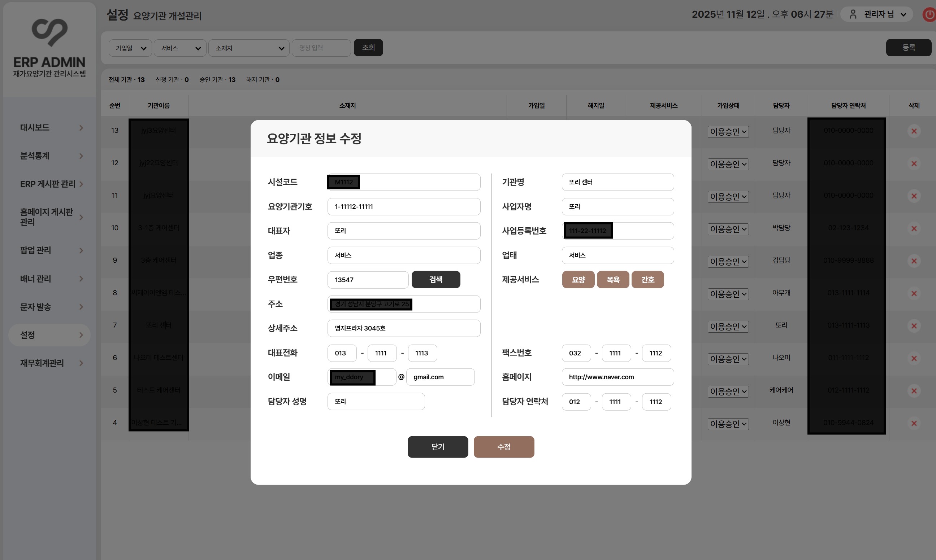Click the 닫기 button in dialog

coord(437,447)
